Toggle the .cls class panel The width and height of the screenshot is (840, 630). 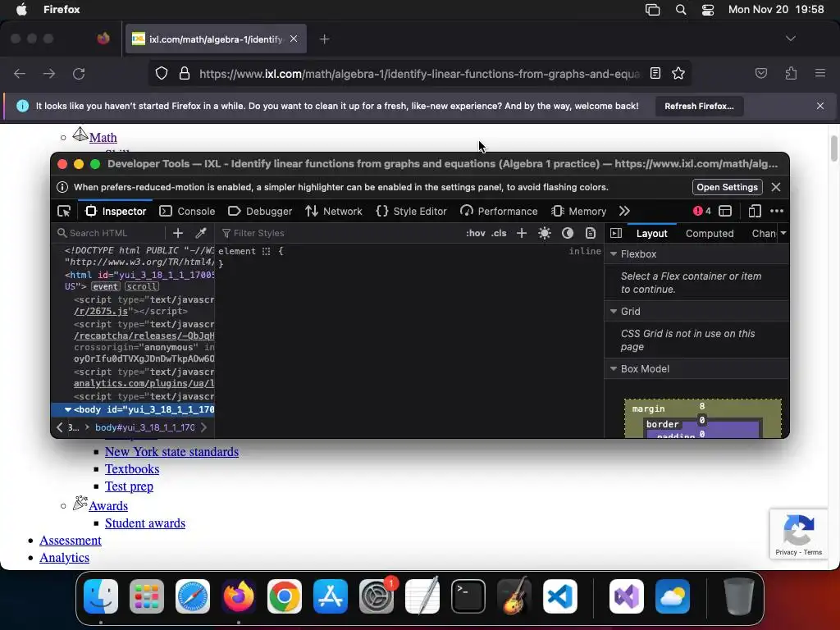click(499, 233)
